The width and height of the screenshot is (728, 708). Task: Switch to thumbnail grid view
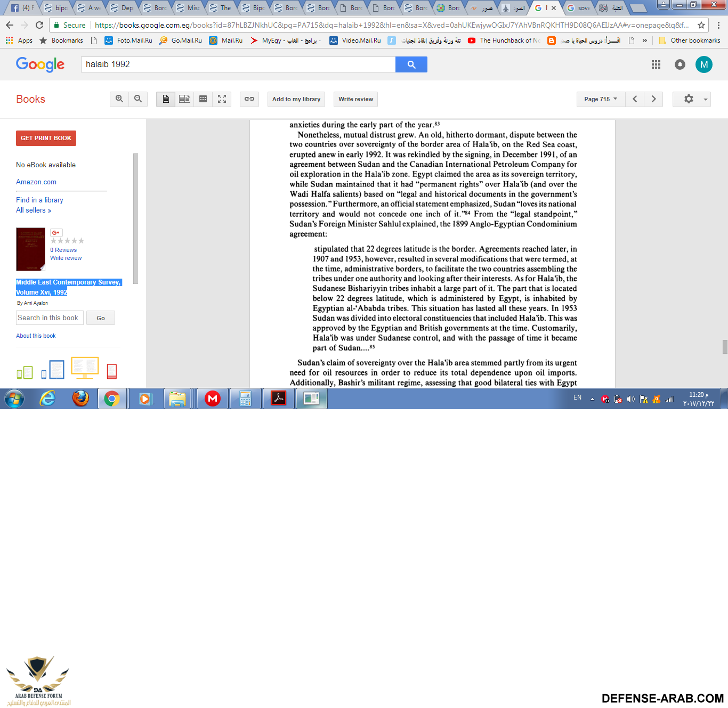coord(203,99)
